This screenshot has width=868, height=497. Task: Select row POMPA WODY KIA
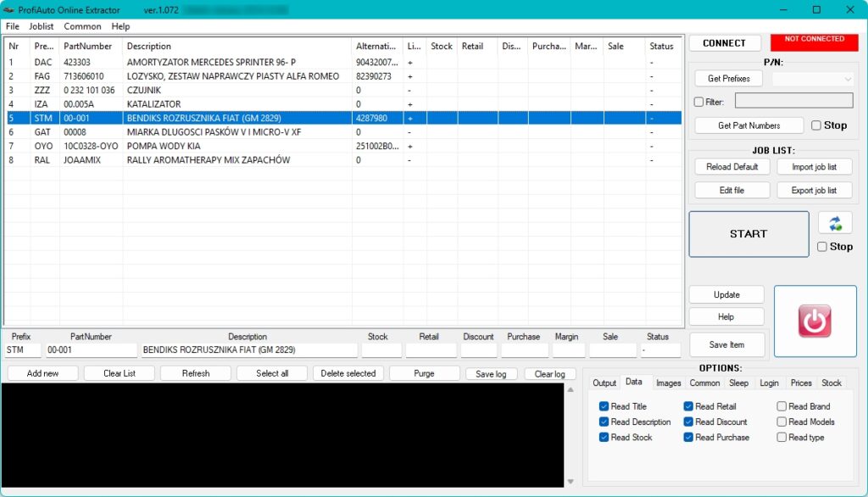[x=343, y=146]
